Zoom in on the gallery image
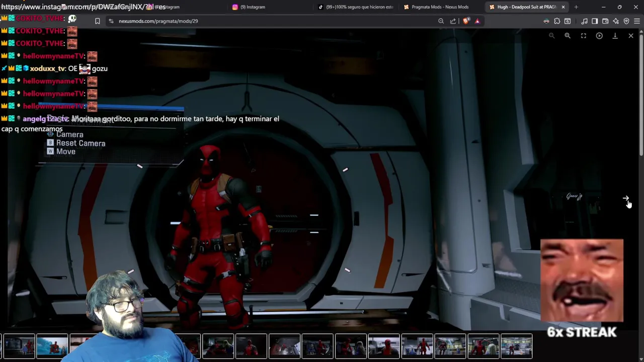The width and height of the screenshot is (644, 362). click(568, 36)
